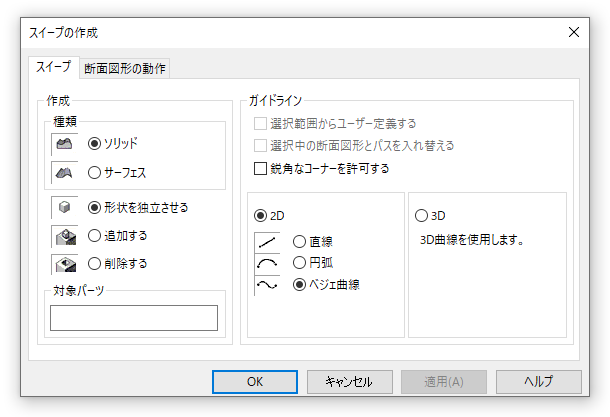The height and width of the screenshot is (417, 610).
Task: Click the arc guide icon
Action: click(x=267, y=264)
